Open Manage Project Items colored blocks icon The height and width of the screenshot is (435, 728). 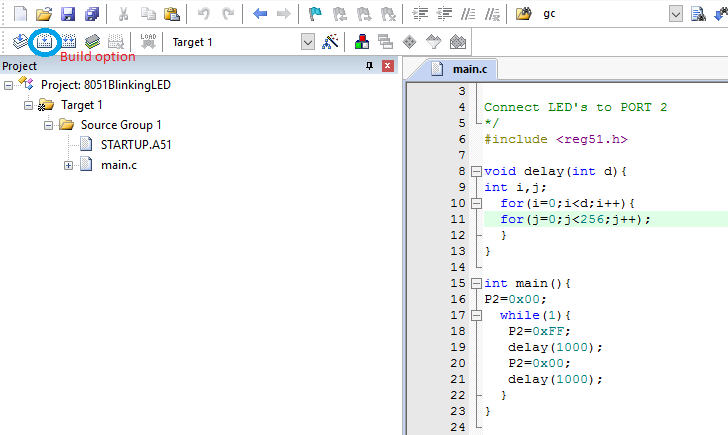362,42
